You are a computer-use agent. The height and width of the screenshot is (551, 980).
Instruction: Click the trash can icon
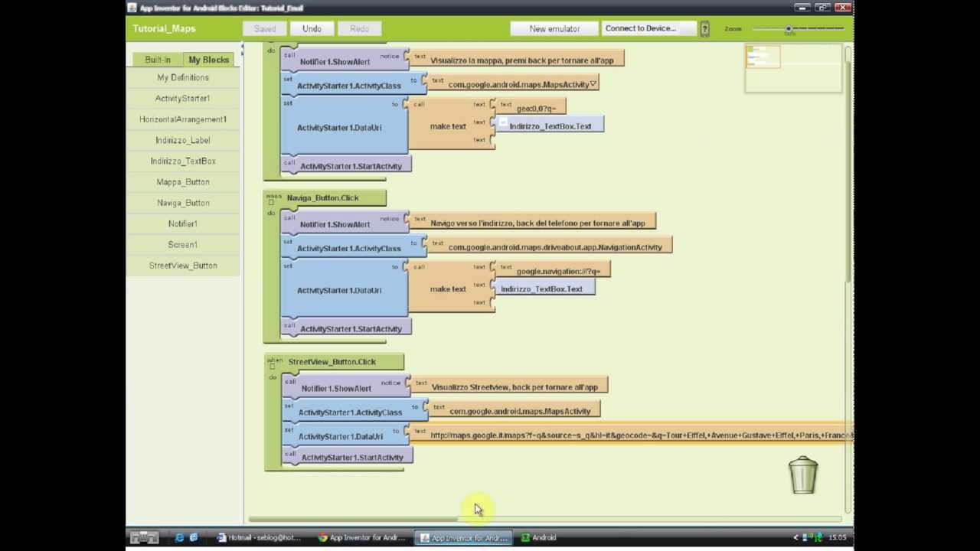point(803,475)
